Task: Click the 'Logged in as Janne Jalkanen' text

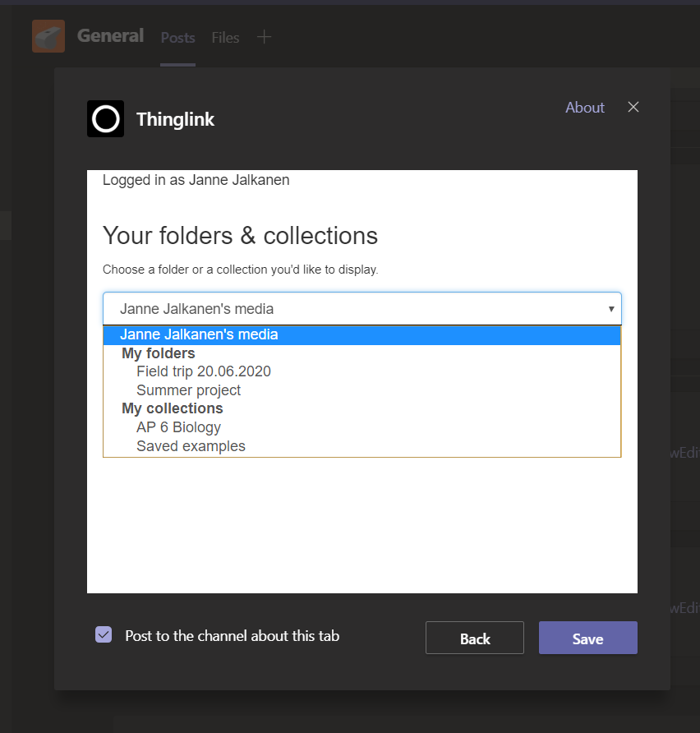Action: pyautogui.click(x=196, y=179)
